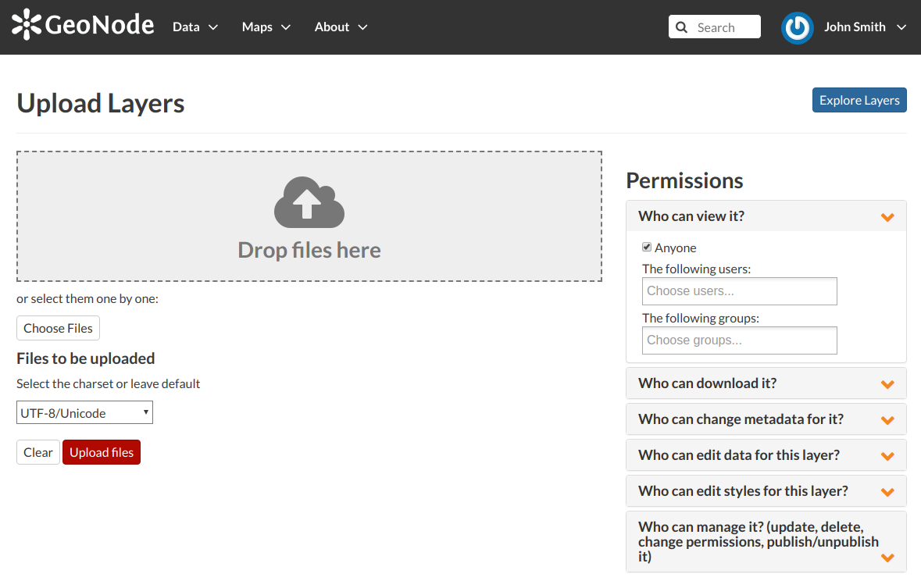Viewport: 921px width, 588px height.
Task: Uncheck the Anyone checkbox
Action: click(647, 248)
